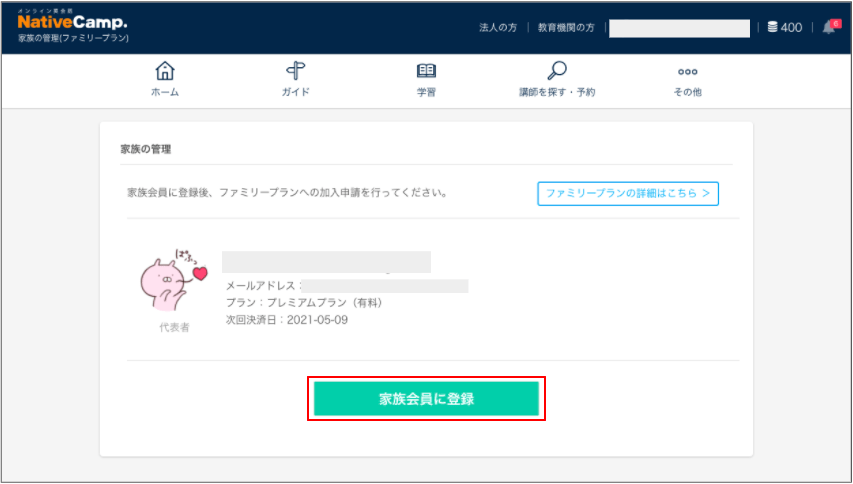Click the 次回決済日：2021-05-09 text
Image resolution: width=853 pixels, height=484 pixels.
pyautogui.click(x=287, y=320)
